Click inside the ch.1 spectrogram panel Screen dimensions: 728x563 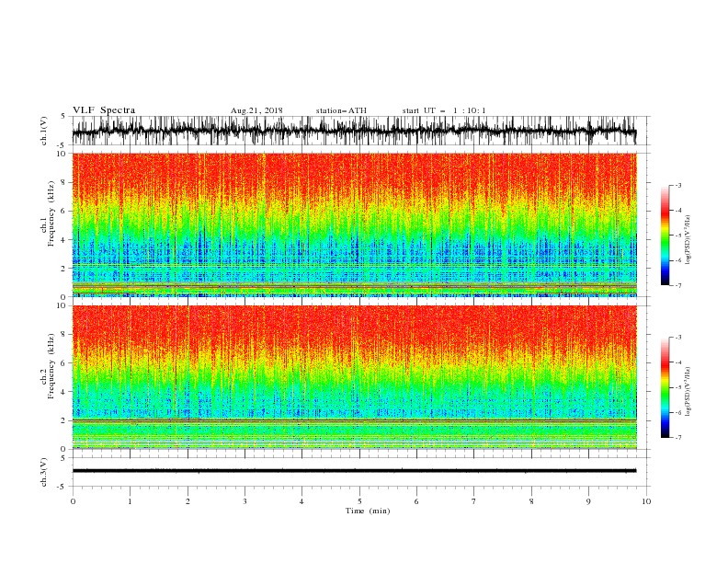[x=354, y=224]
